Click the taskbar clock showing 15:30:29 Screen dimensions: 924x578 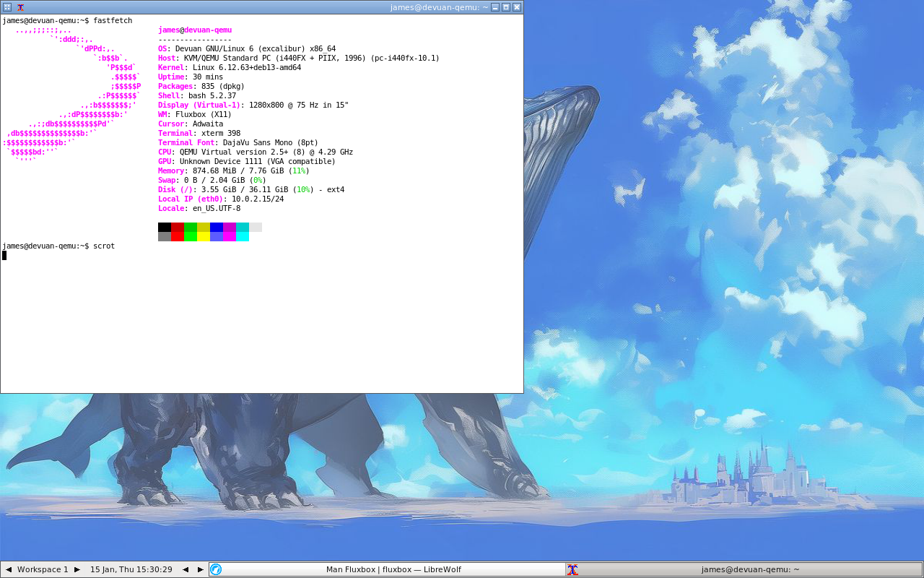pyautogui.click(x=131, y=569)
